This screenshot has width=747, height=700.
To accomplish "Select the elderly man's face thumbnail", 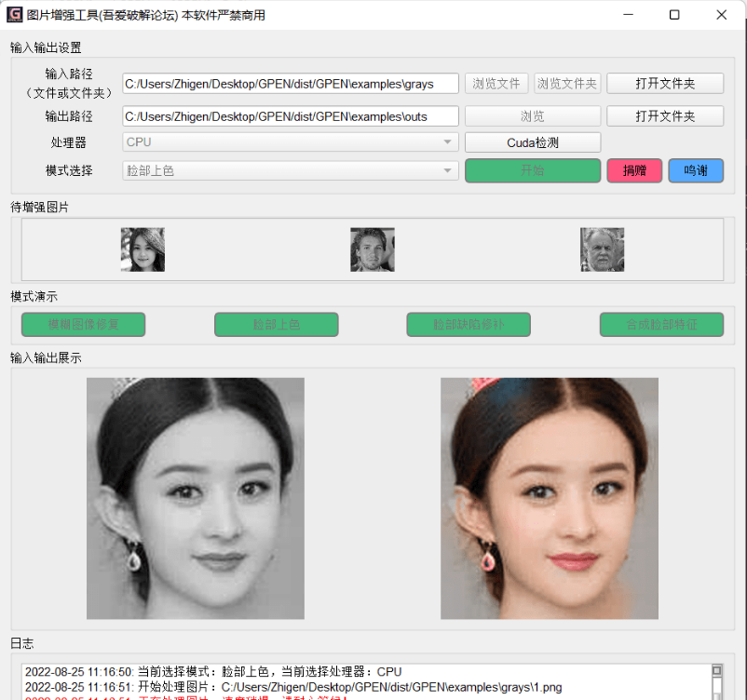I will 602,249.
